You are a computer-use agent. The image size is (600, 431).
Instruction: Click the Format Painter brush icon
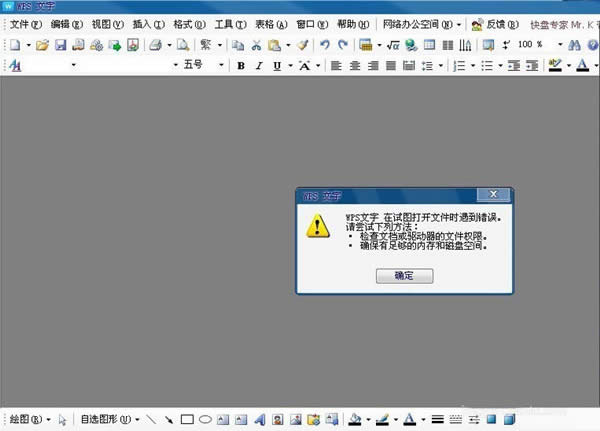coord(303,45)
